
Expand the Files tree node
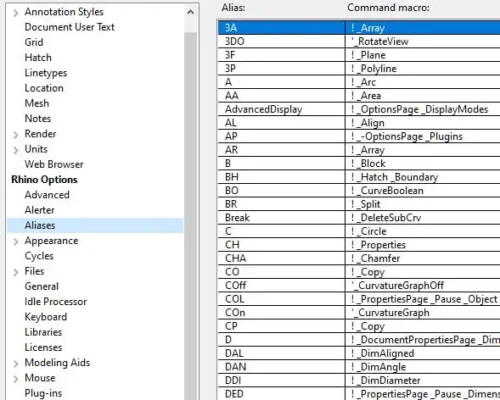point(16,272)
